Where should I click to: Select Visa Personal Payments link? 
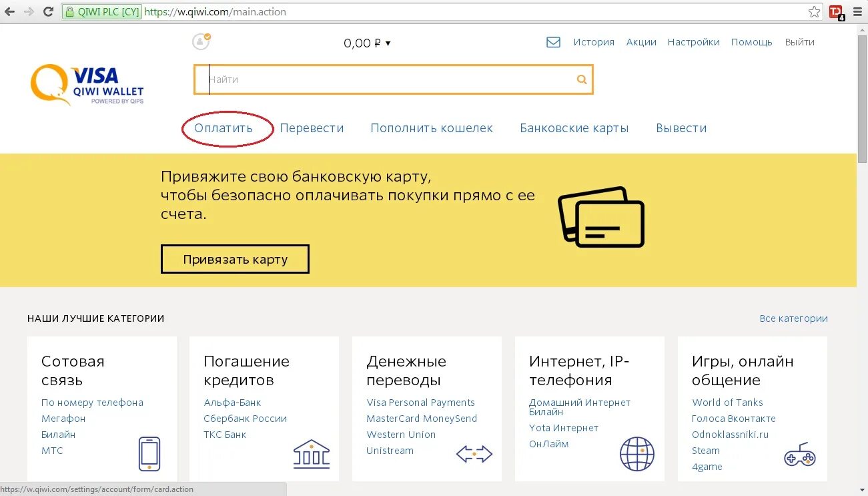pos(420,403)
